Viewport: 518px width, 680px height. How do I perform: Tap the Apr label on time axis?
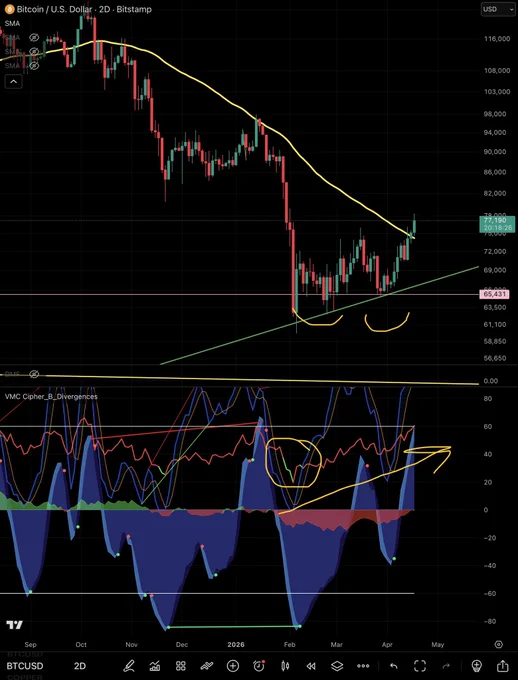click(x=387, y=644)
